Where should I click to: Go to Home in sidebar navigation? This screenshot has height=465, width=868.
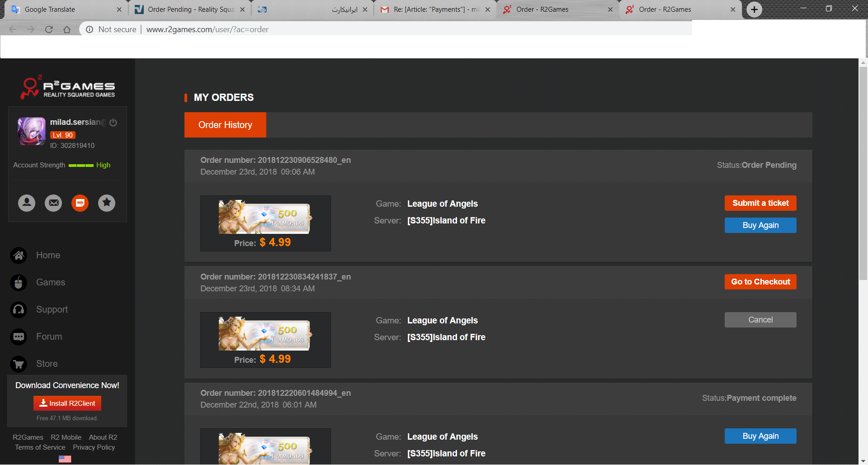48,255
